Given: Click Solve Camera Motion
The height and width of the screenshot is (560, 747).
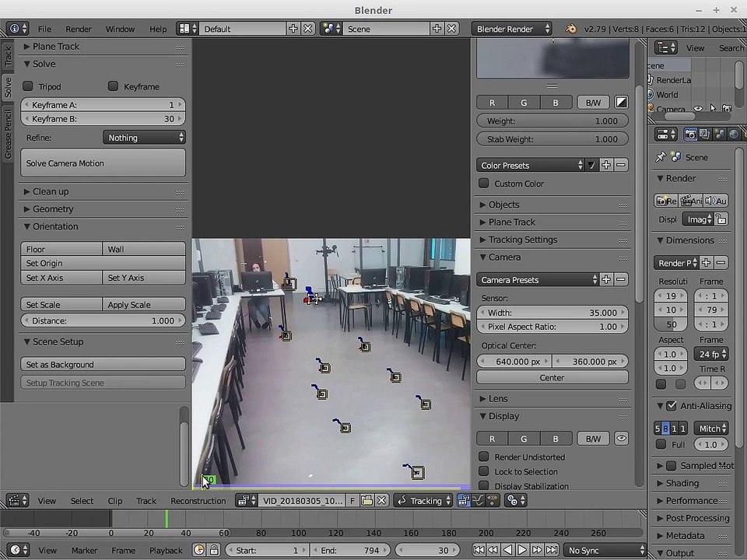Looking at the screenshot, I should (103, 163).
